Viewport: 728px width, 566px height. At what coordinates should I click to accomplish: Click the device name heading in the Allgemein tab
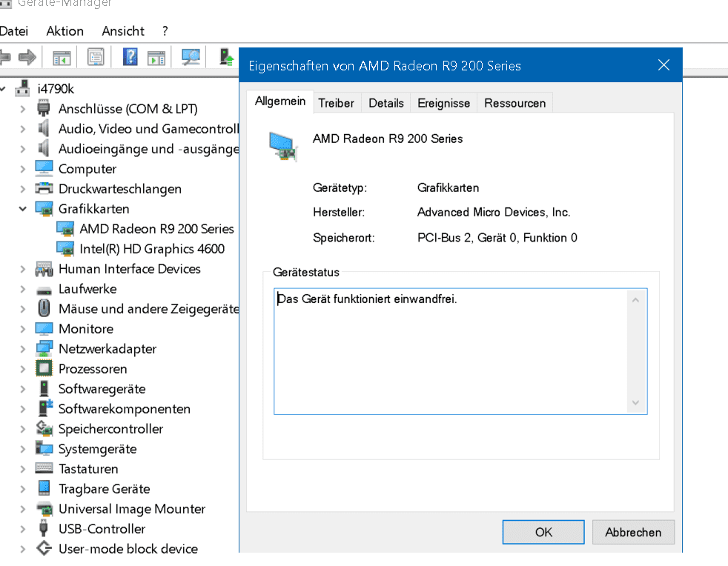[388, 139]
